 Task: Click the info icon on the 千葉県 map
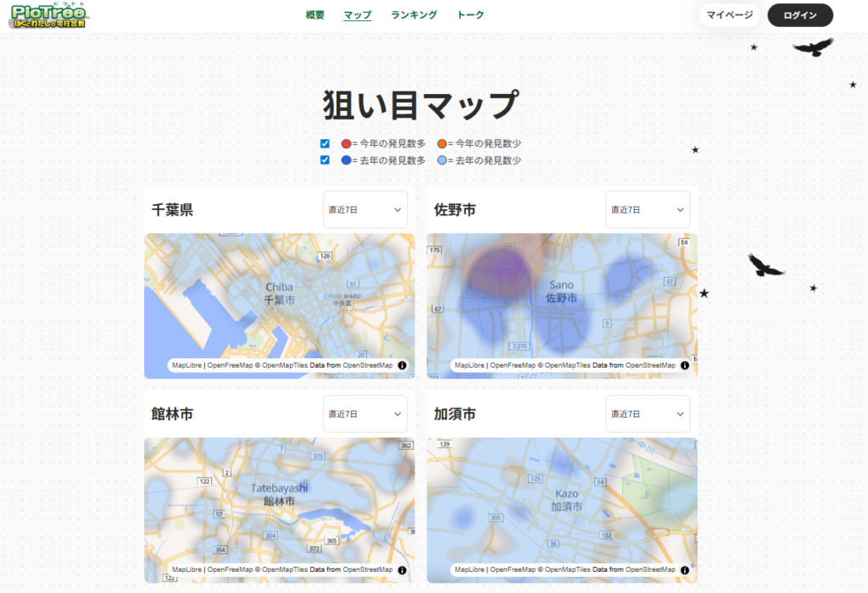click(402, 366)
